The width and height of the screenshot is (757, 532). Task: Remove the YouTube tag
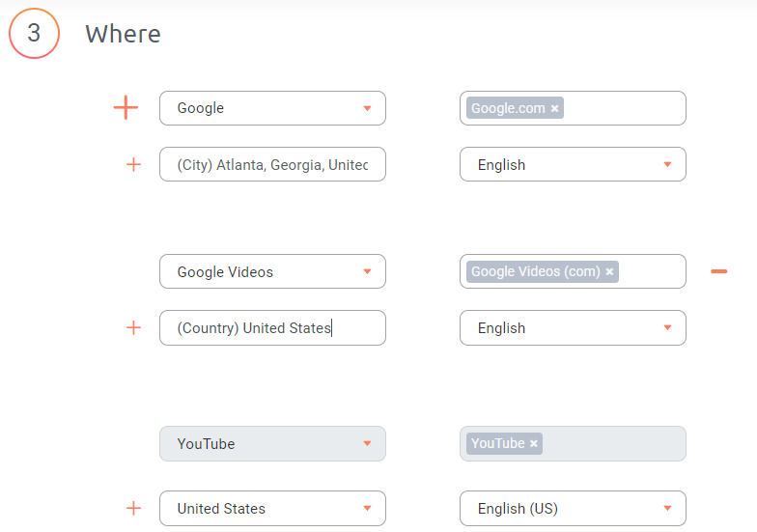pyautogui.click(x=533, y=443)
